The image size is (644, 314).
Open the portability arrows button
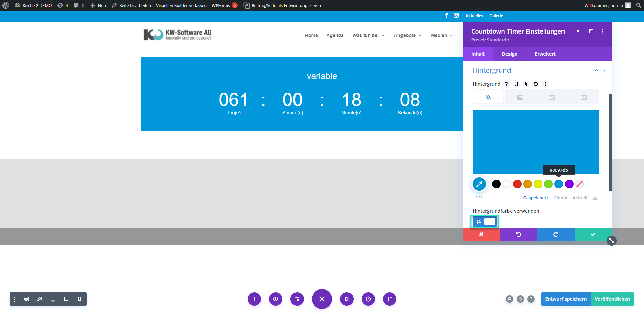[x=390, y=299]
